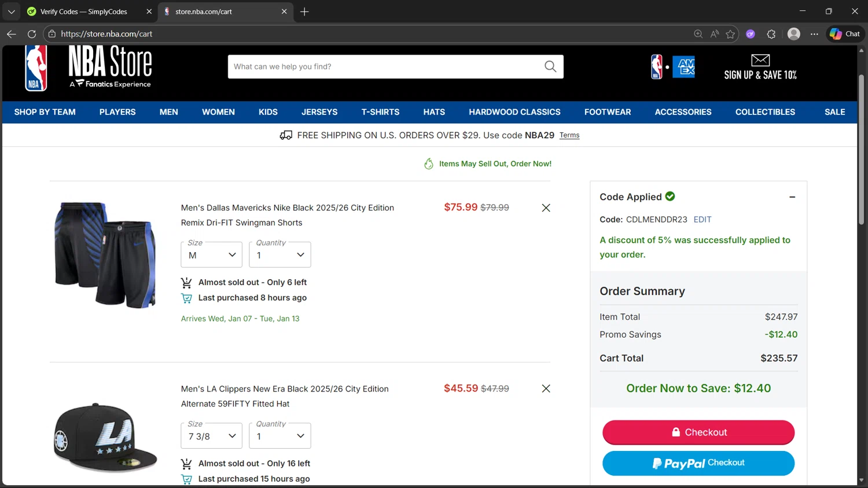Close the store.nba.com/cart tab
Viewport: 868px width, 488px height.
[x=284, y=12]
